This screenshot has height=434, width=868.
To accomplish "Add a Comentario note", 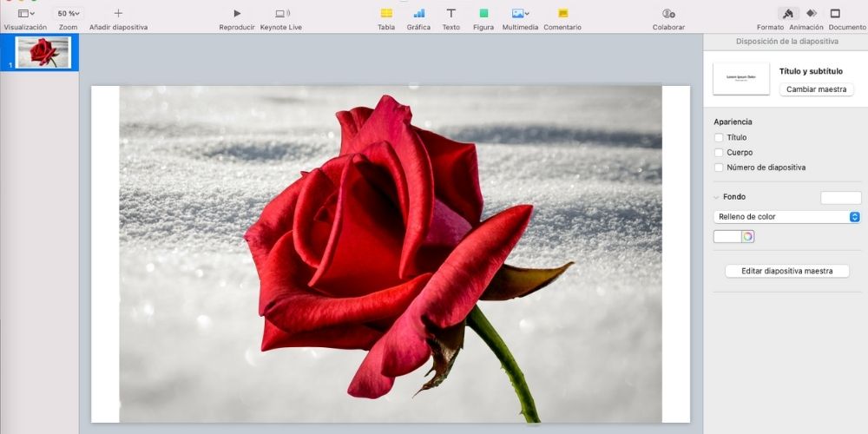I will tap(562, 13).
